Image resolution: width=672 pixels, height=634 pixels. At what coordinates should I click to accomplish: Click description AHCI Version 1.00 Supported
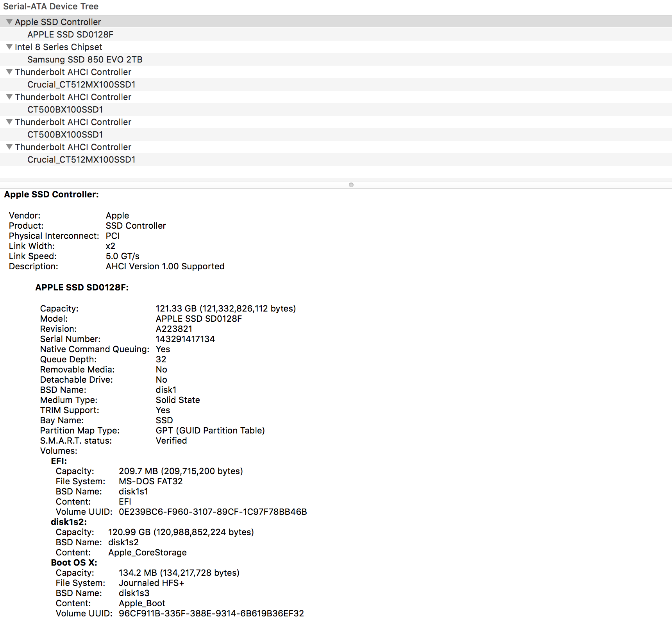click(x=165, y=266)
